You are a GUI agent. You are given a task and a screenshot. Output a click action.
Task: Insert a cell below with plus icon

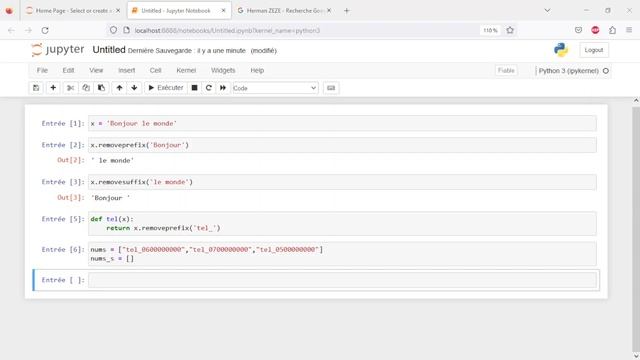coord(53,88)
